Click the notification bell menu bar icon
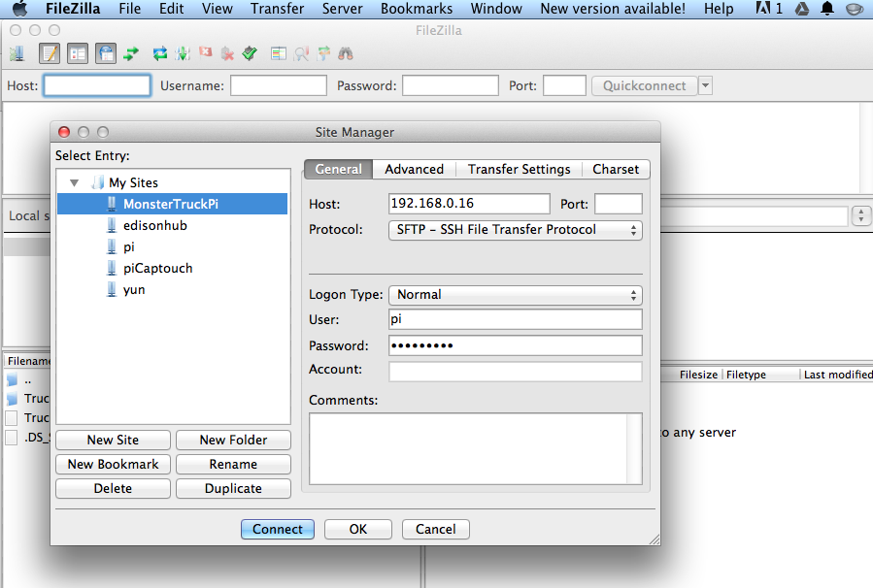The width and height of the screenshot is (873, 588). click(x=827, y=9)
